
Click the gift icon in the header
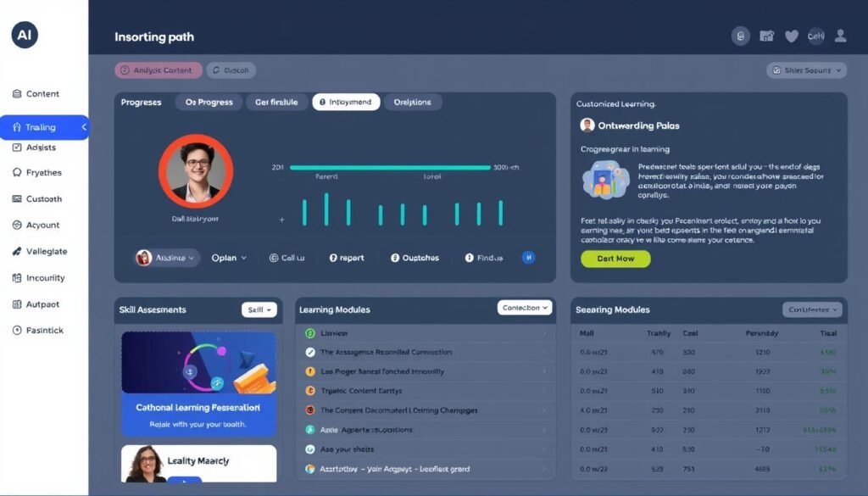766,36
